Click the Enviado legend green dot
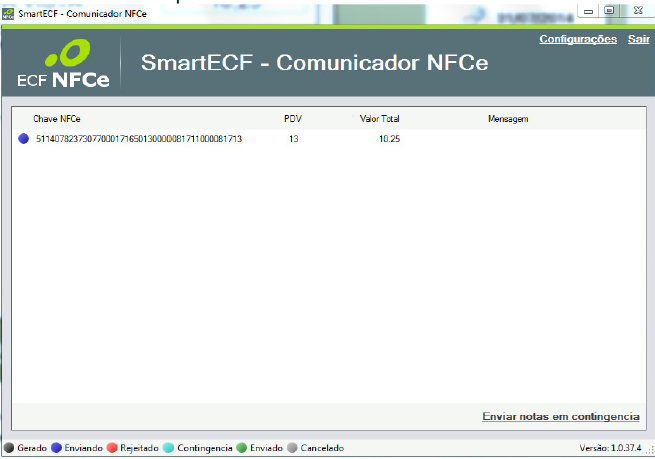This screenshot has width=655, height=459. pyautogui.click(x=241, y=448)
